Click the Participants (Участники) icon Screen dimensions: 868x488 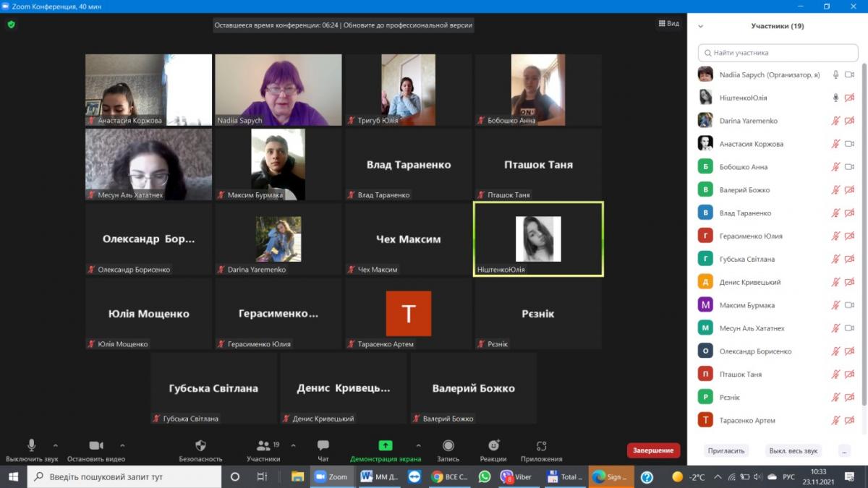[263, 446]
